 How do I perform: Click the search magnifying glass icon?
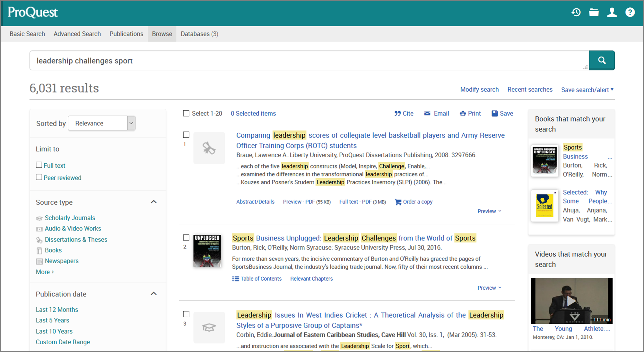click(602, 60)
